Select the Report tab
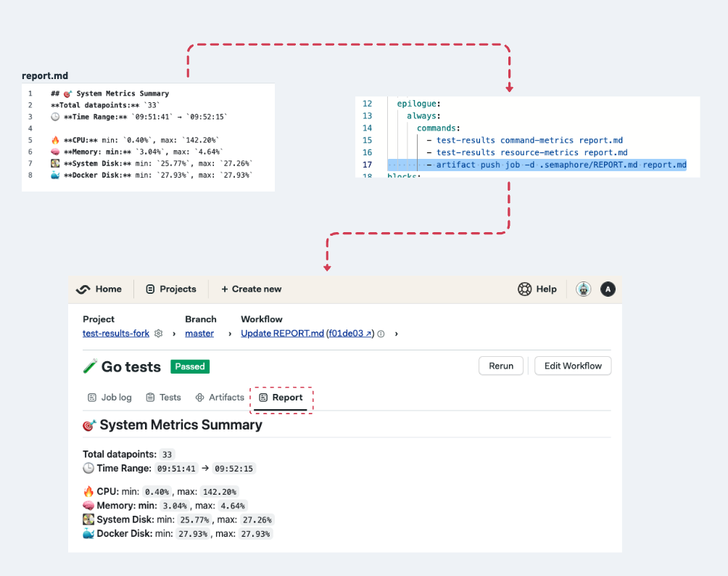Viewport: 728px width, 576px height. (x=281, y=398)
